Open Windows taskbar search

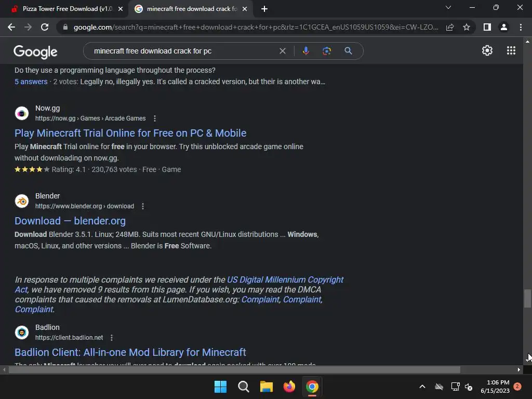pos(244,387)
